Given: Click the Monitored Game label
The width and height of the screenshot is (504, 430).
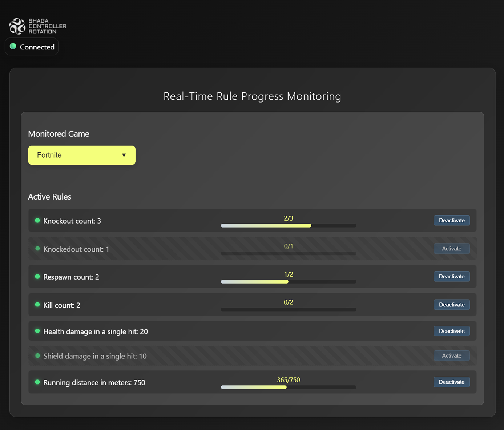Looking at the screenshot, I should 59,134.
